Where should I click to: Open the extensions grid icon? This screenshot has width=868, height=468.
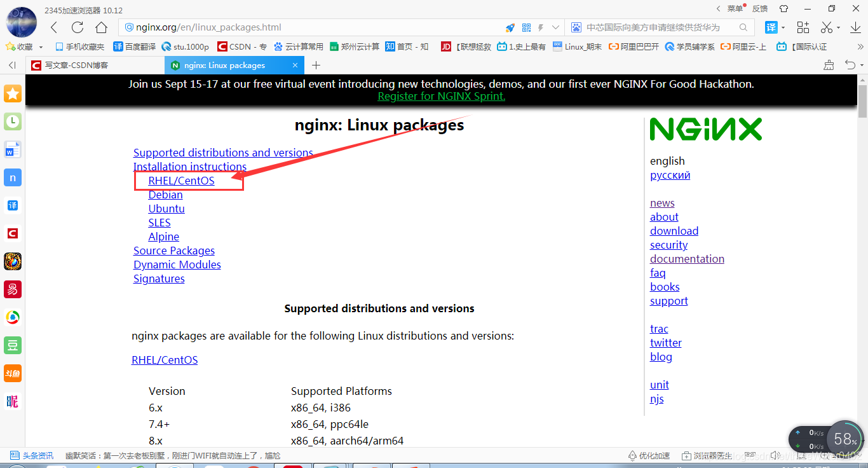point(803,27)
